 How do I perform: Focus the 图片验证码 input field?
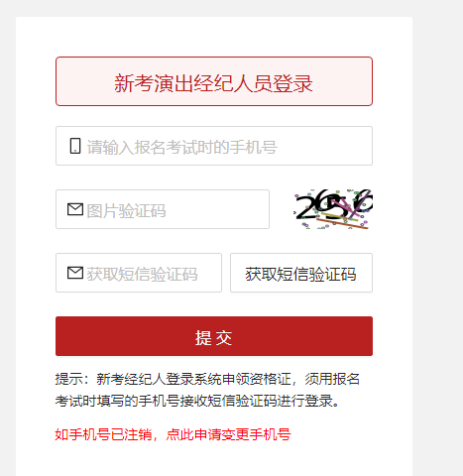pos(163,209)
